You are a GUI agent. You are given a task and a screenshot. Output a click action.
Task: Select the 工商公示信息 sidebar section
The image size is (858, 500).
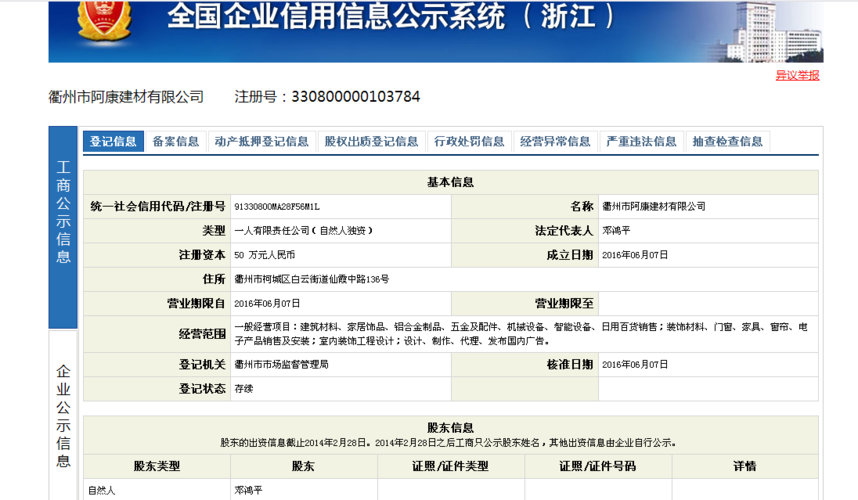(63, 227)
